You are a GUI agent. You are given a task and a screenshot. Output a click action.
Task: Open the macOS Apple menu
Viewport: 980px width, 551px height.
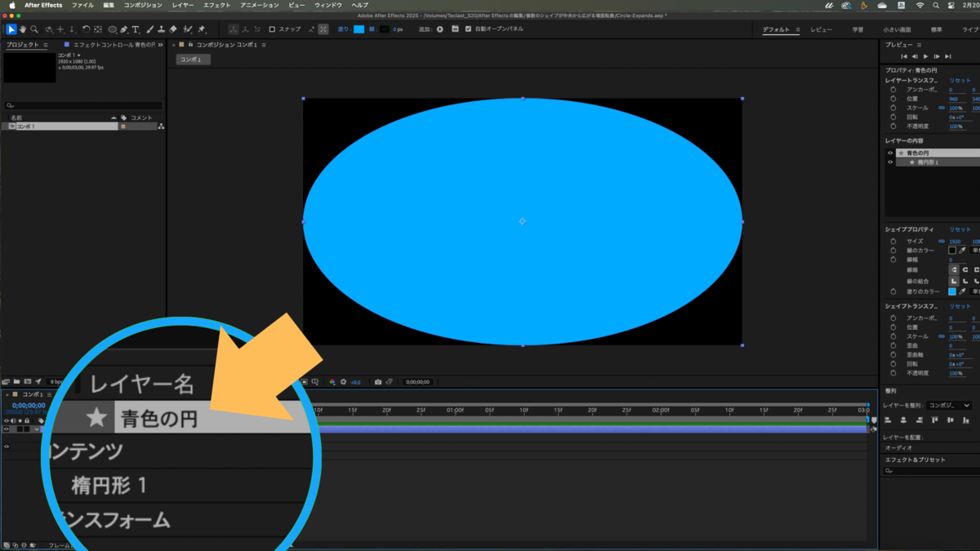[x=11, y=5]
